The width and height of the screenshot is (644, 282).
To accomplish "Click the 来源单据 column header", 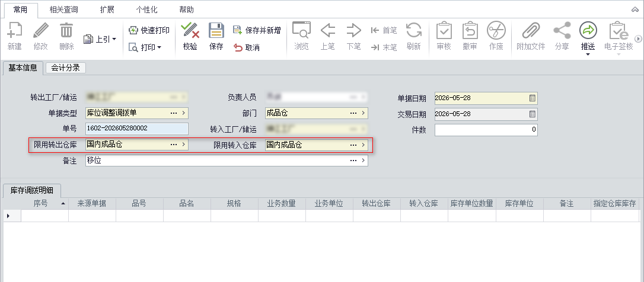I will 92,204.
